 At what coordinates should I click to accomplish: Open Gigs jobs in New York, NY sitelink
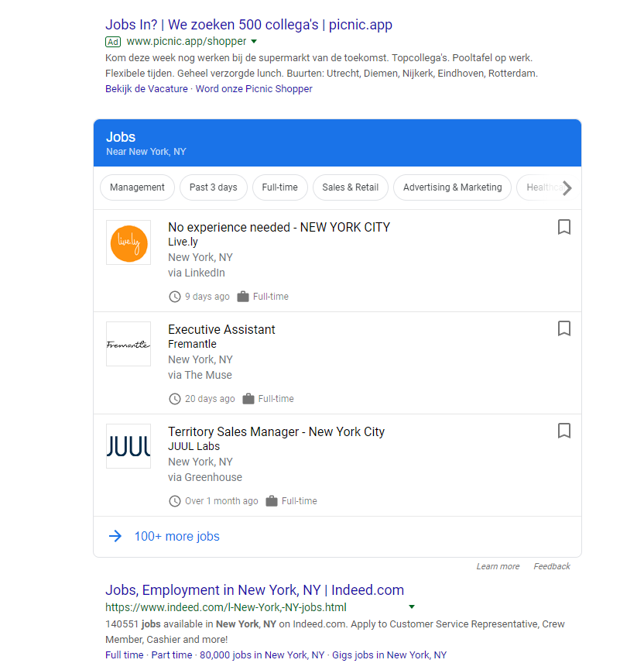(389, 655)
